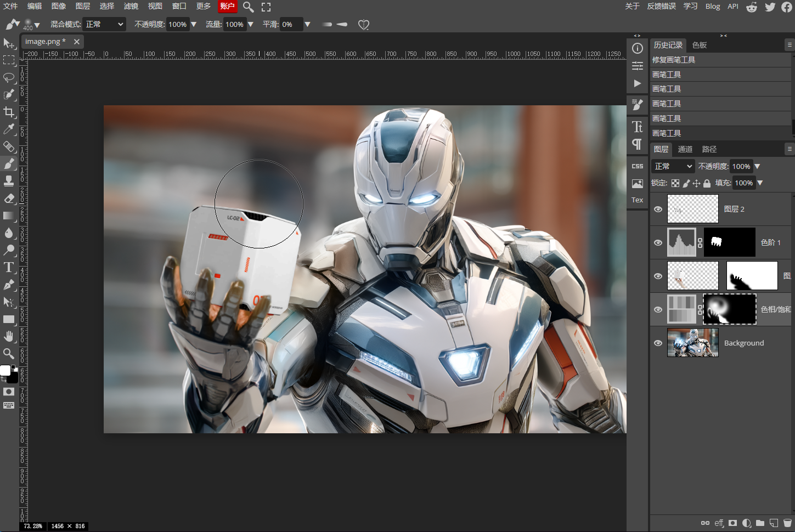795x532 pixels.
Task: Click the 账户 button
Action: click(x=228, y=6)
